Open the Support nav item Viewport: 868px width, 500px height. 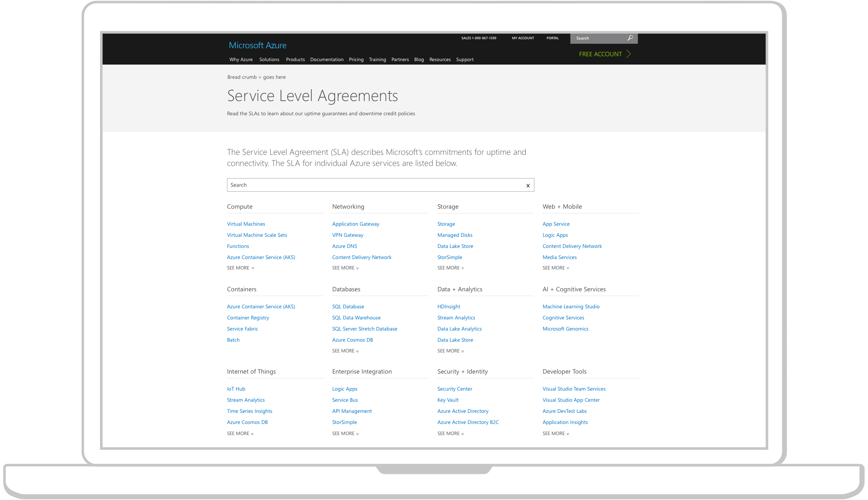pos(465,59)
